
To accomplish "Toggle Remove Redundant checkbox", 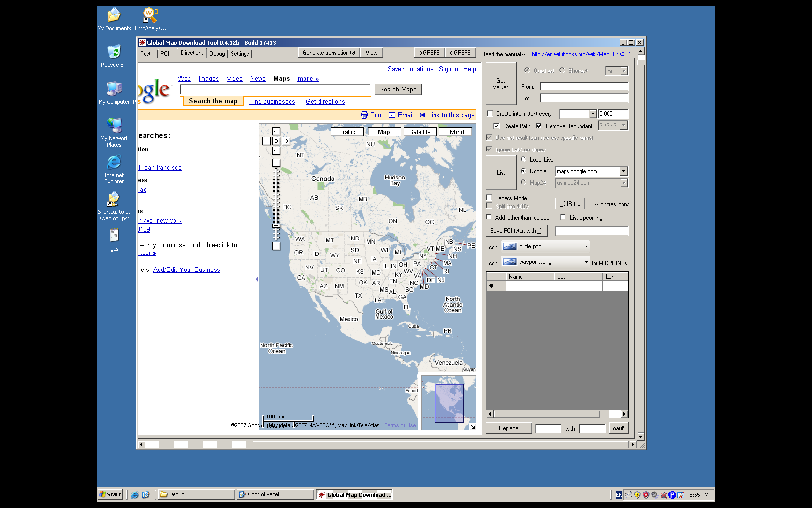I will [539, 126].
